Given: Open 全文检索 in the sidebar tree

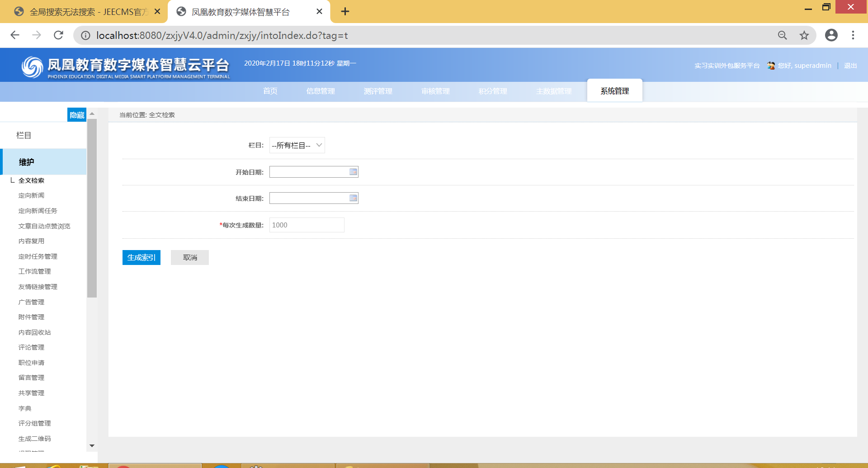Looking at the screenshot, I should (x=31, y=180).
